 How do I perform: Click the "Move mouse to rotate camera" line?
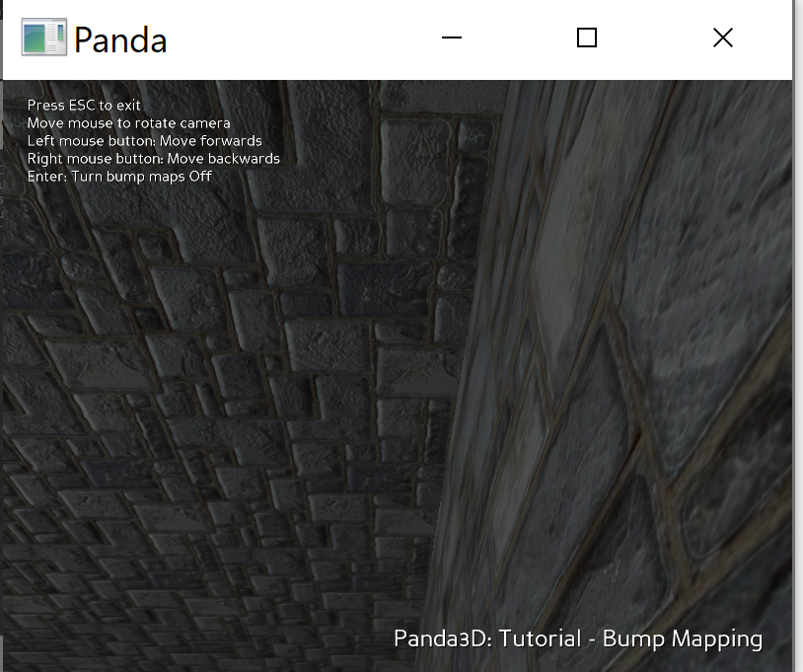[128, 123]
